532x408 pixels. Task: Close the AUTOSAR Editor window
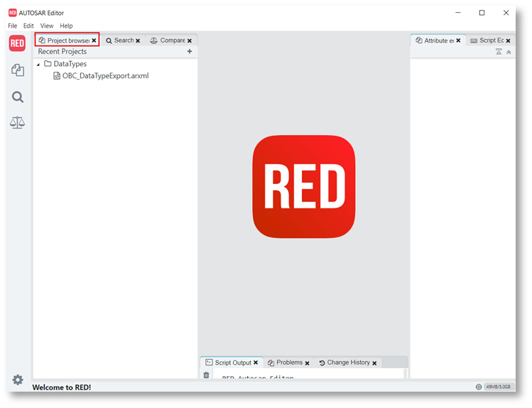coord(506,13)
